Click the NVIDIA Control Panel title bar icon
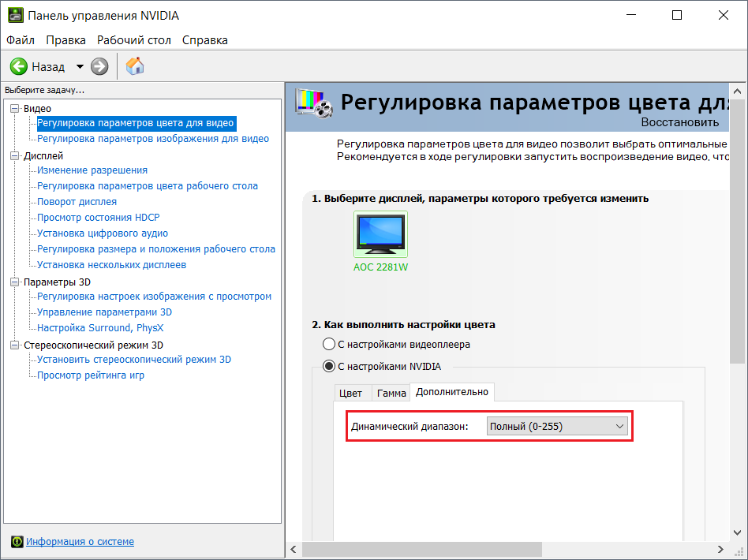Image resolution: width=748 pixels, height=560 pixels. pos(15,15)
